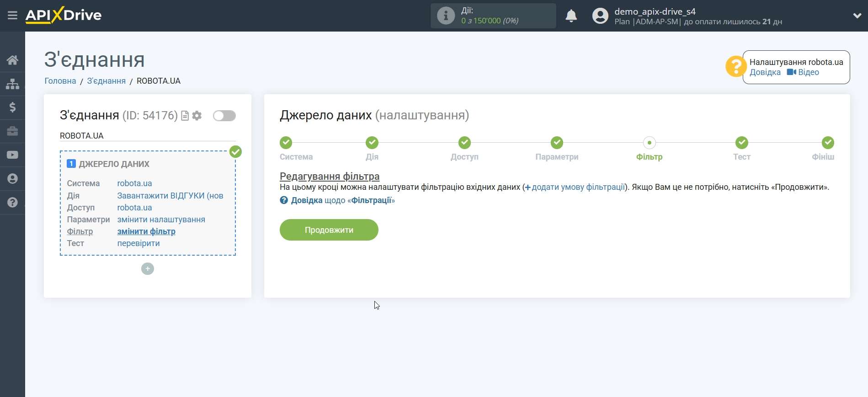Screen dimensions: 868x397
Task: Open the actions info icon
Action: pos(446,16)
